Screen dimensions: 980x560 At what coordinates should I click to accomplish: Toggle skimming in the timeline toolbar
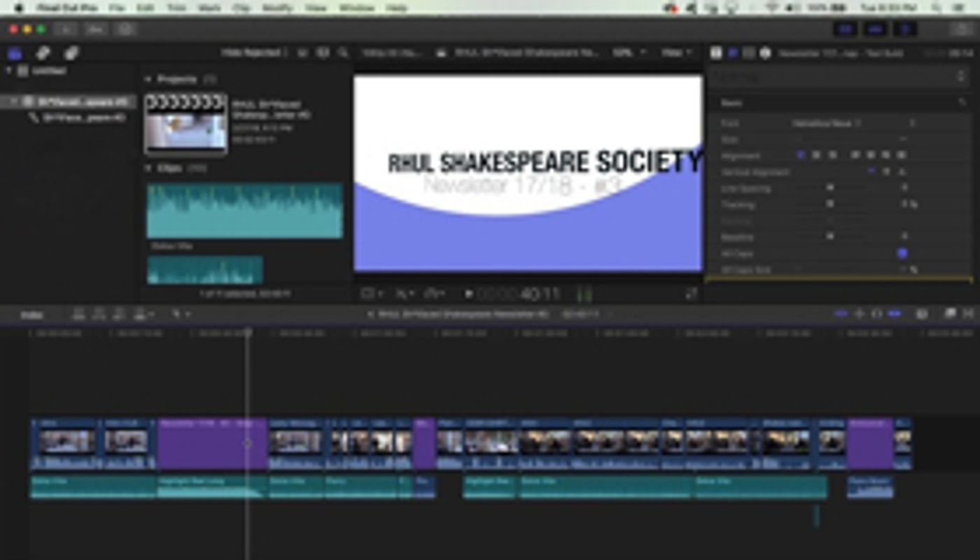point(843,314)
